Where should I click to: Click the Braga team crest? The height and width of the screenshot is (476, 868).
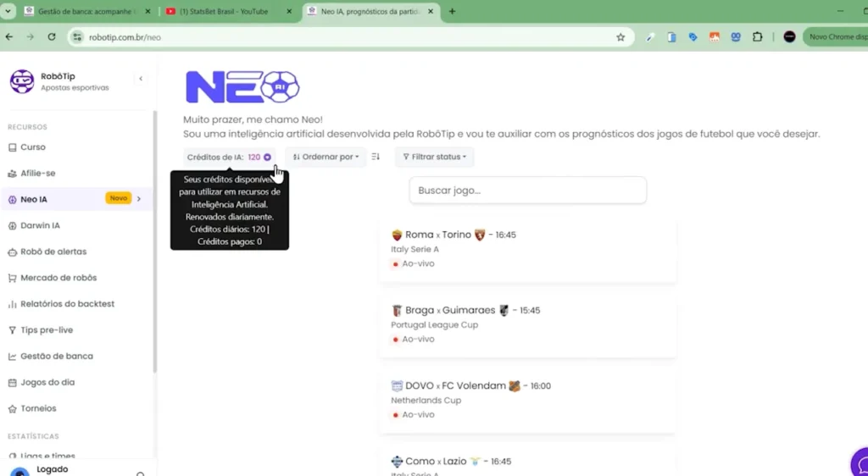397,311
